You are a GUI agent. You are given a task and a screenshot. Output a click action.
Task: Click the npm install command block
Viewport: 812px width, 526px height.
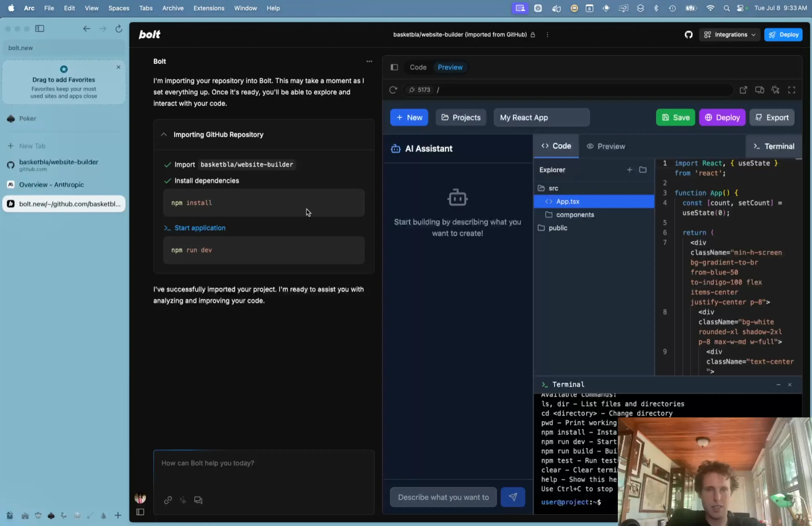coord(264,203)
